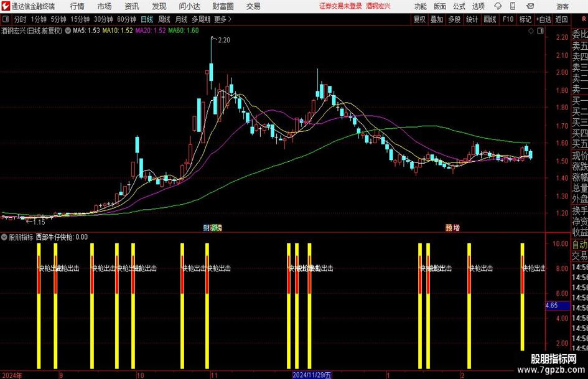Click the 证券交易未登录 login status link
The image size is (588, 379).
[x=340, y=6]
